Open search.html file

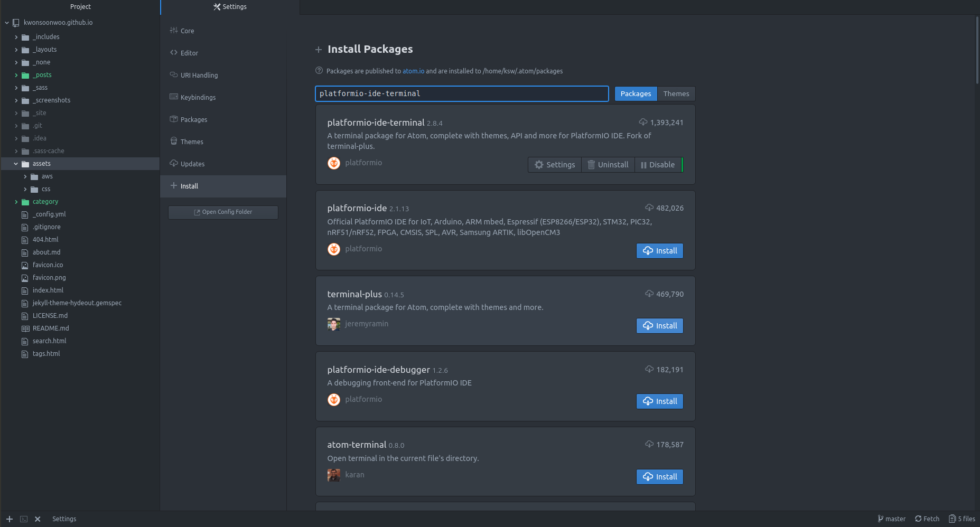[50, 341]
